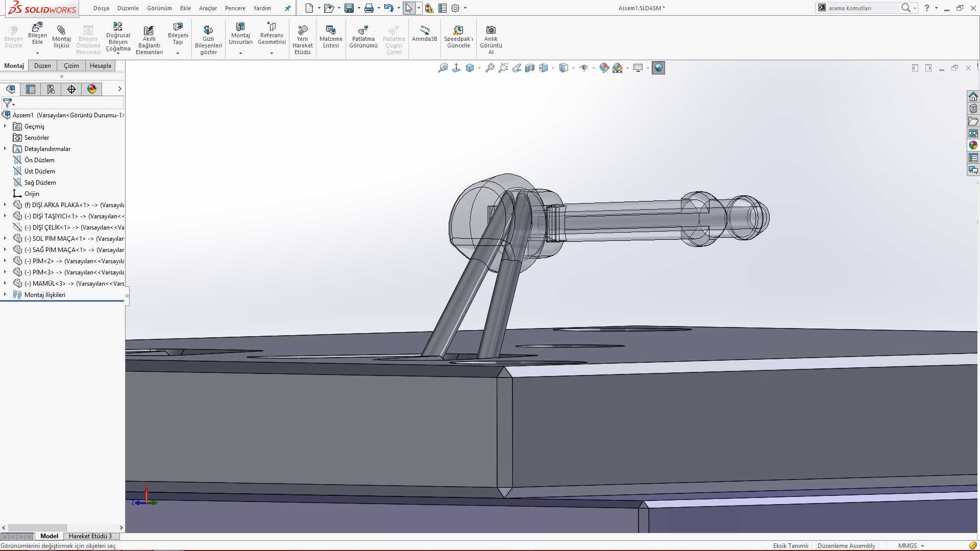Viewport: 980px width, 551px height.
Task: Take Anlık Görüntü Al snapshot
Action: [x=491, y=40]
